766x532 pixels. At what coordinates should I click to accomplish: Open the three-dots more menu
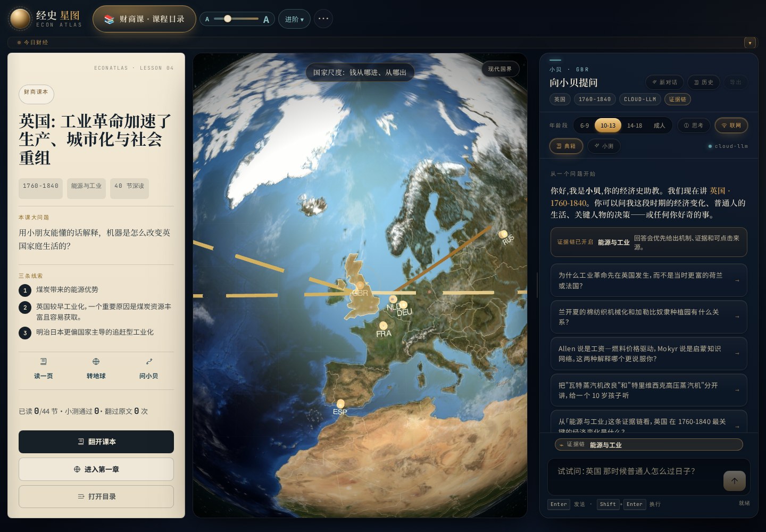(323, 19)
